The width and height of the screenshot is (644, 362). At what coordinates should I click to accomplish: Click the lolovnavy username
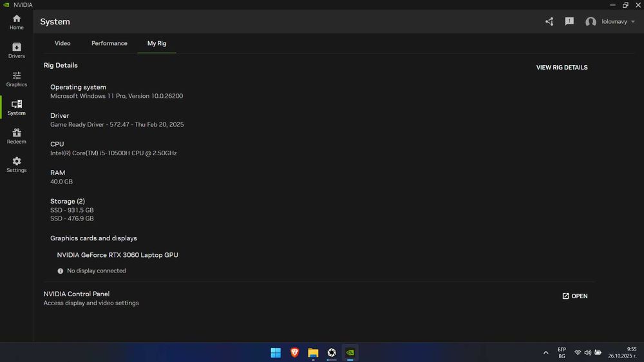click(614, 22)
